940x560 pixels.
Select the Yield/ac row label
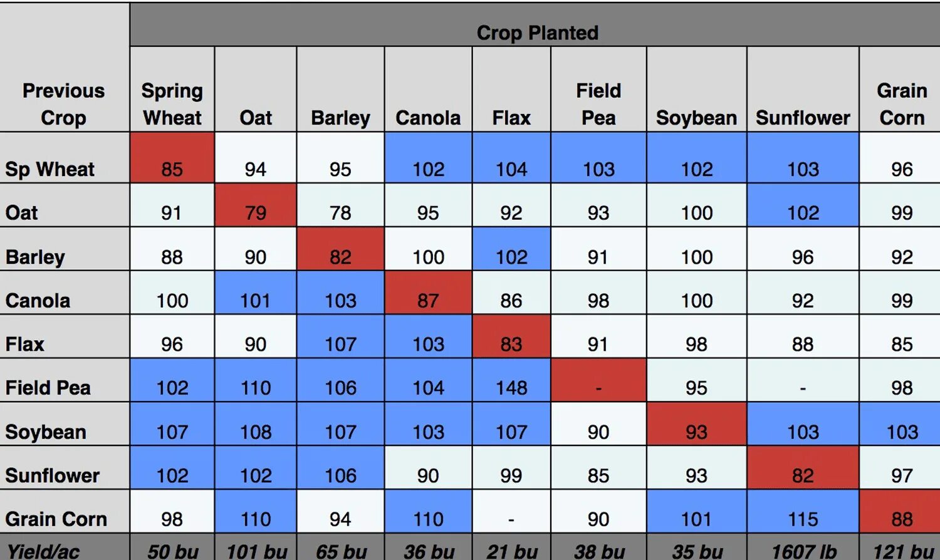[64, 547]
